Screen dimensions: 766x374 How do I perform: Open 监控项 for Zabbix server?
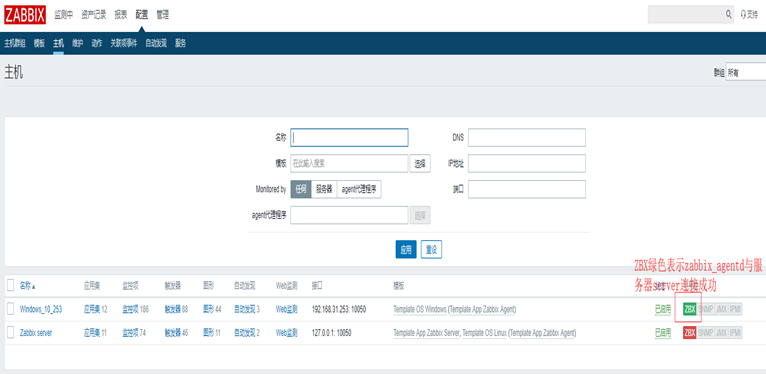(x=129, y=333)
